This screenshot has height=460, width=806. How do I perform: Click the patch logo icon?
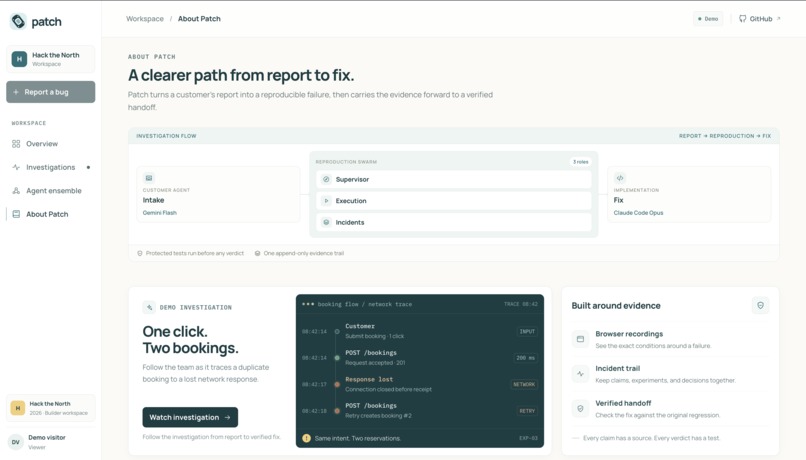pos(18,22)
